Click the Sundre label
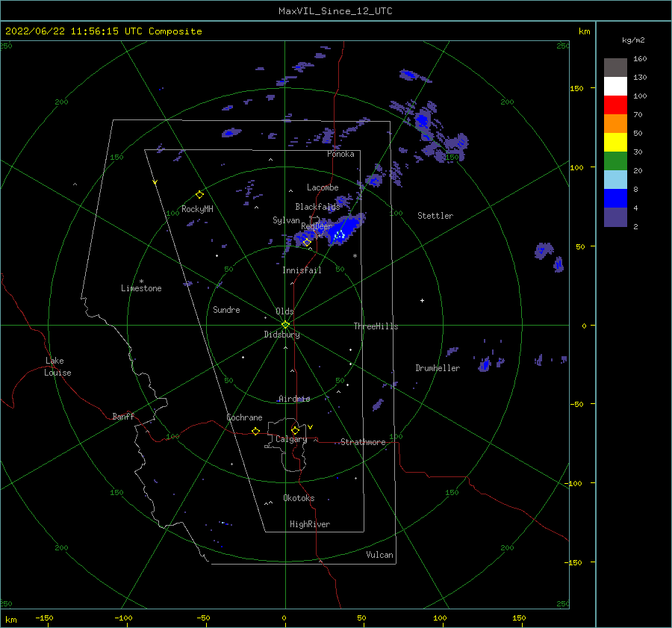This screenshot has height=628, width=672. tap(226, 310)
